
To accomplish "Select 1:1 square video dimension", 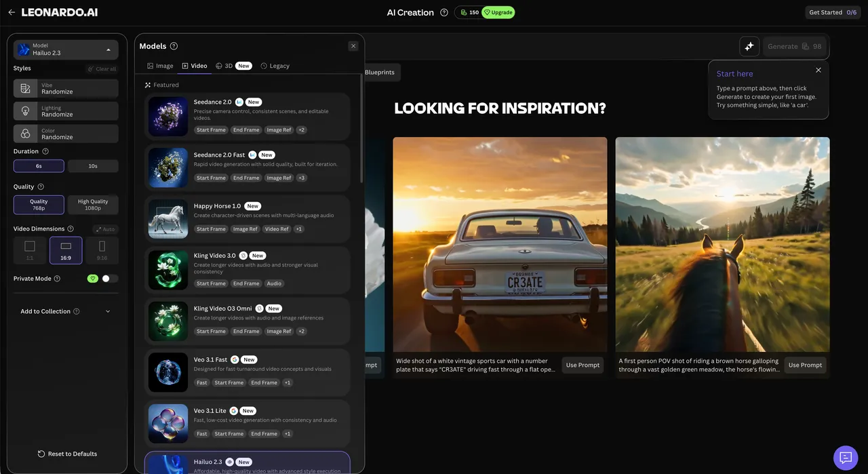I will [30, 250].
